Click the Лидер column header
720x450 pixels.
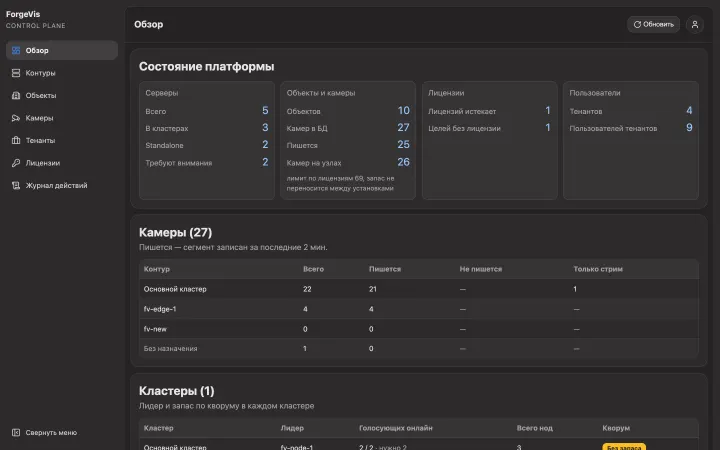pyautogui.click(x=292, y=428)
